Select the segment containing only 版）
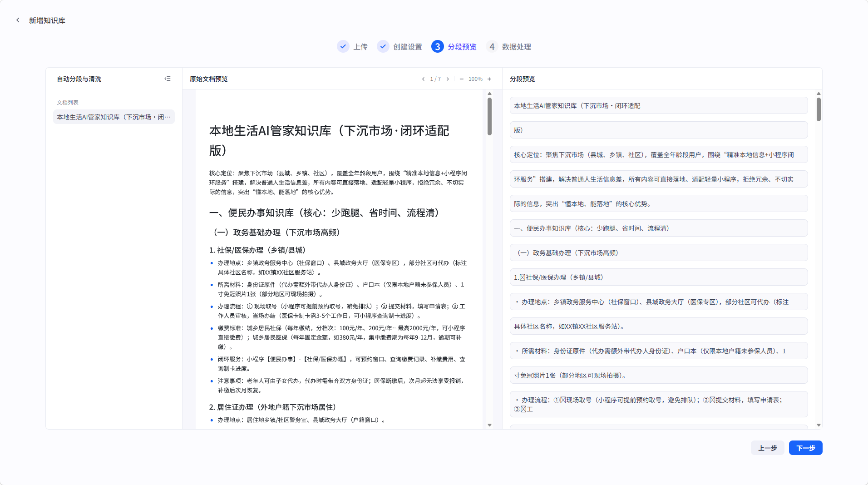 point(659,130)
